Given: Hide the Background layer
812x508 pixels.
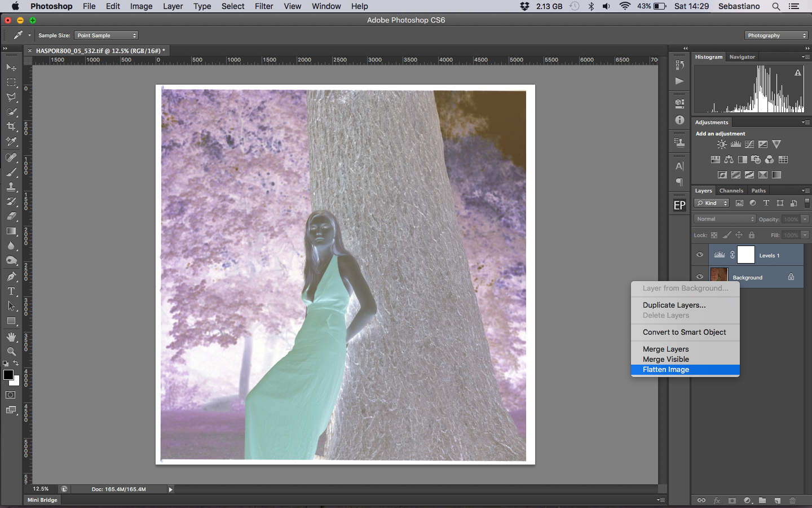Looking at the screenshot, I should 700,277.
